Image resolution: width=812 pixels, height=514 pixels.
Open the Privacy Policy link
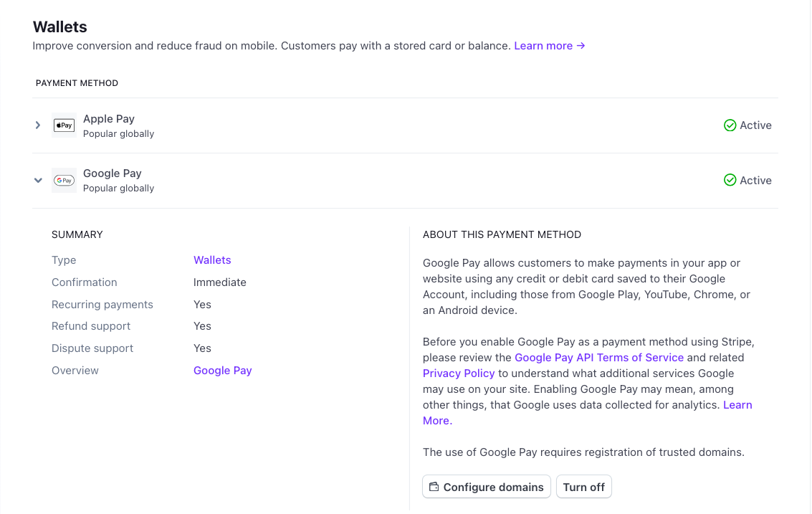[459, 373]
